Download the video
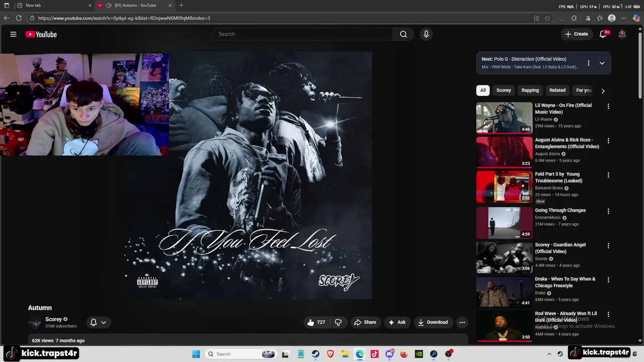The height and width of the screenshot is (362, 644). point(433,322)
